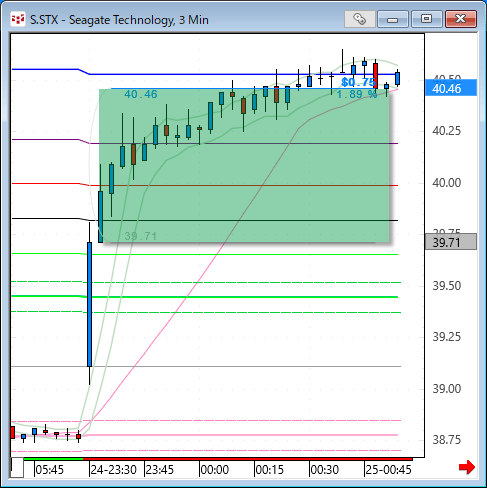Maximize the Seagate Technology chart window
Screen dimensions: 487x488
427,19
